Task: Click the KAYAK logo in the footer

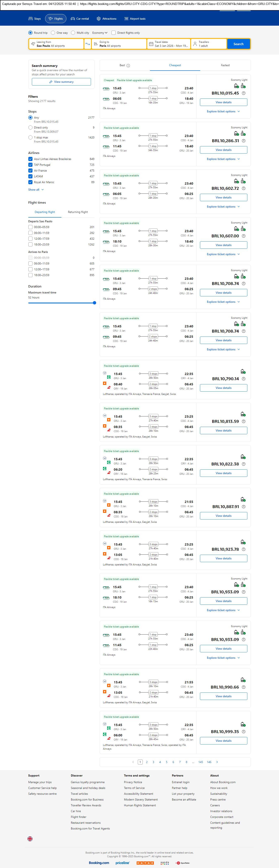Action: (145, 863)
